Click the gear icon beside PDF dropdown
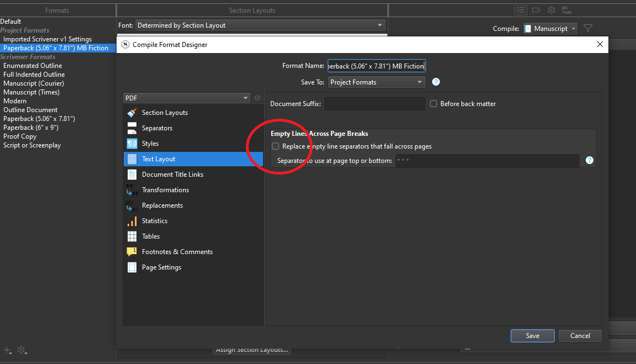 257,98
